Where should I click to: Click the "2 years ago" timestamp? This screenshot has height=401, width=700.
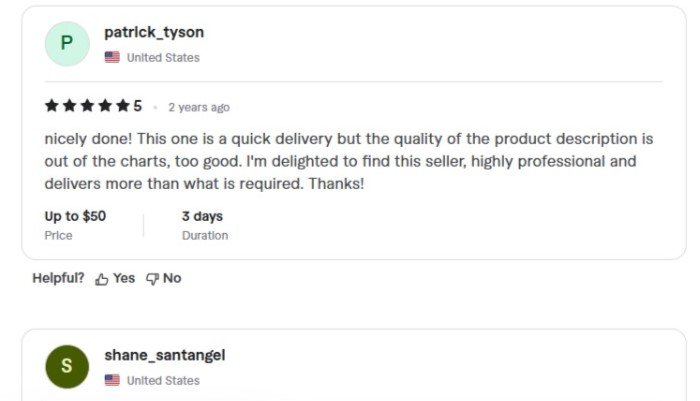pyautogui.click(x=198, y=107)
